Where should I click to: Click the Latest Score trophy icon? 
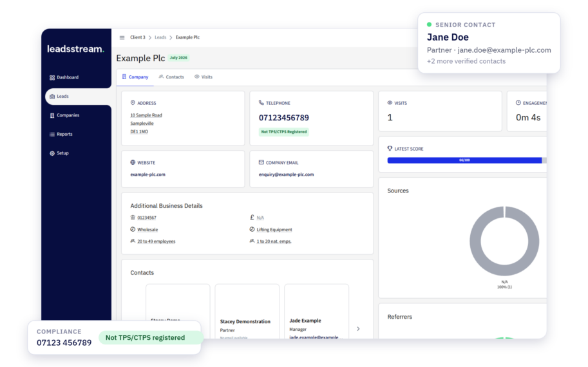tap(390, 149)
